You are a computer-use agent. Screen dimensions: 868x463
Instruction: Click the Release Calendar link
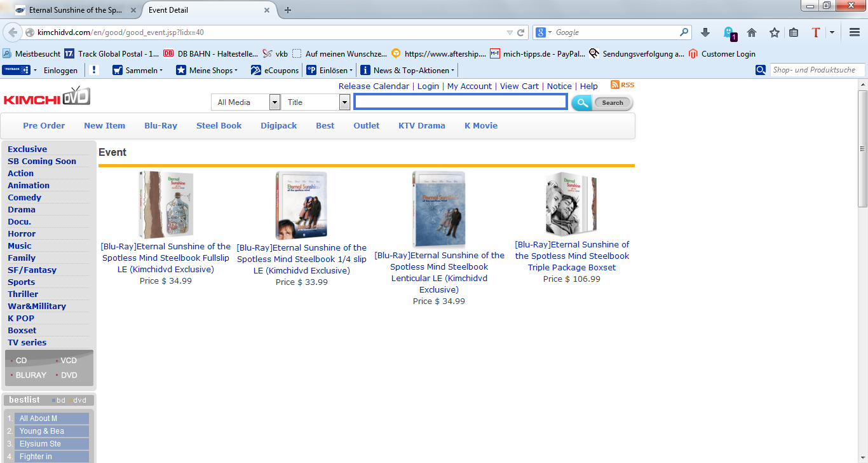[374, 86]
